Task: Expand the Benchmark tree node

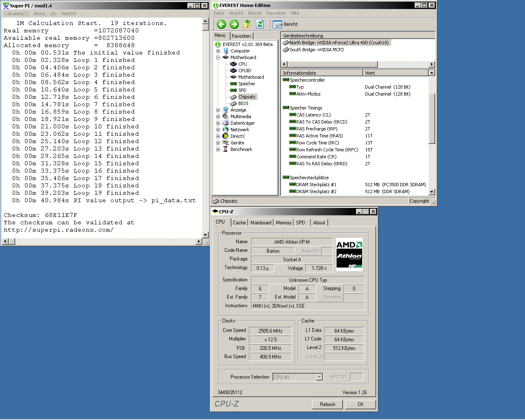Action: click(218, 149)
